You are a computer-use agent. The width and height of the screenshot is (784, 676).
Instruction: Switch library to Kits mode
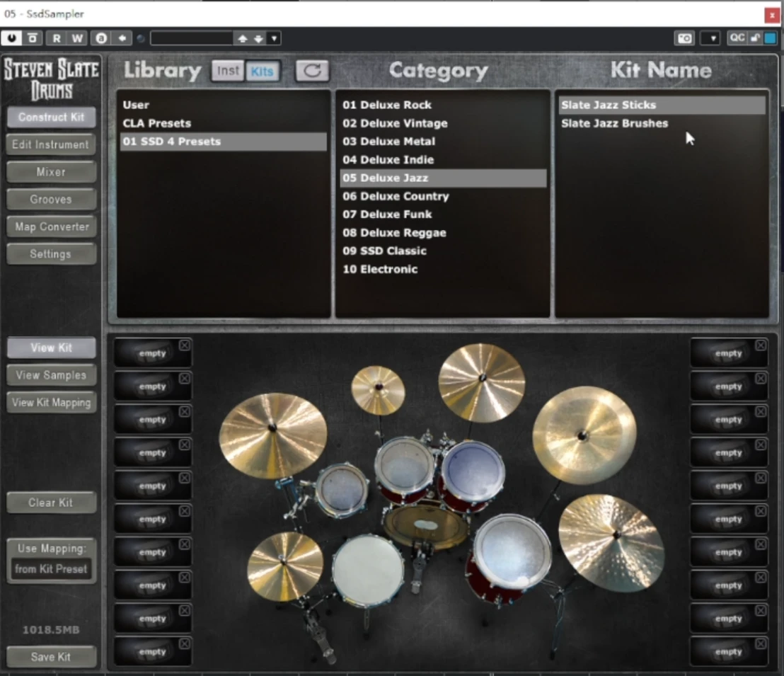point(263,71)
